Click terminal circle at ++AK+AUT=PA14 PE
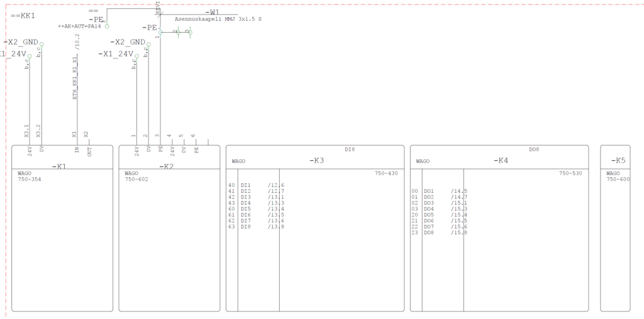This screenshot has height=319, width=644. tap(106, 26)
